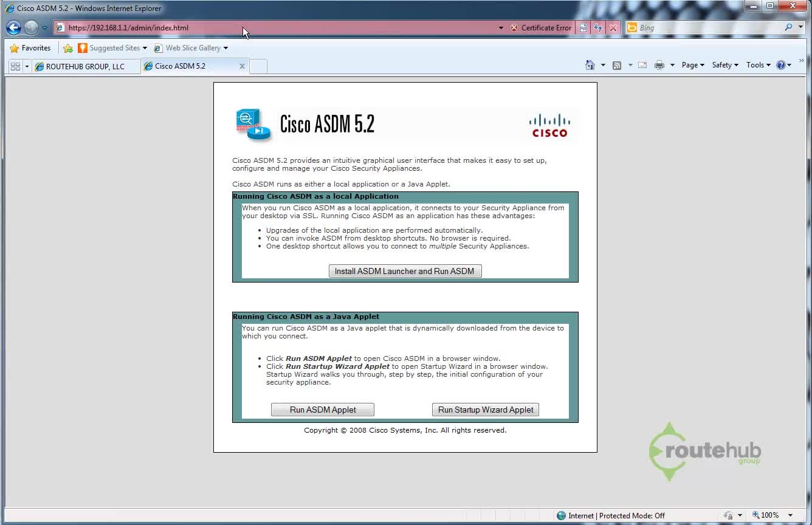This screenshot has width=812, height=525.
Task: Show Quick Tabs thumbnail view
Action: [x=15, y=66]
